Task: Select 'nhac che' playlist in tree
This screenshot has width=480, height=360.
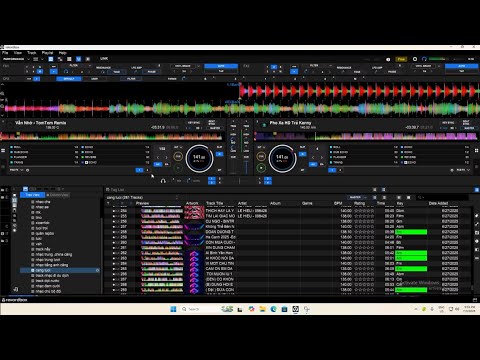Action: pyautogui.click(x=43, y=202)
